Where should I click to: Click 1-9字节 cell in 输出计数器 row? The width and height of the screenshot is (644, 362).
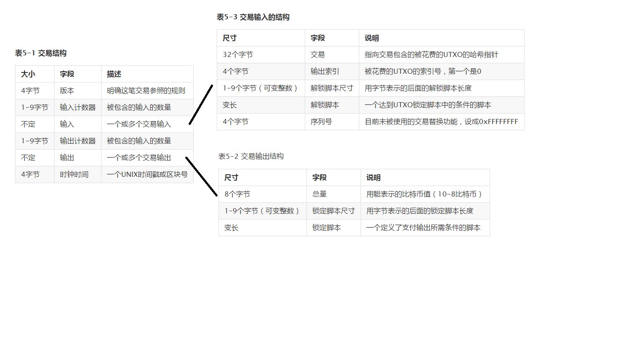coord(35,141)
